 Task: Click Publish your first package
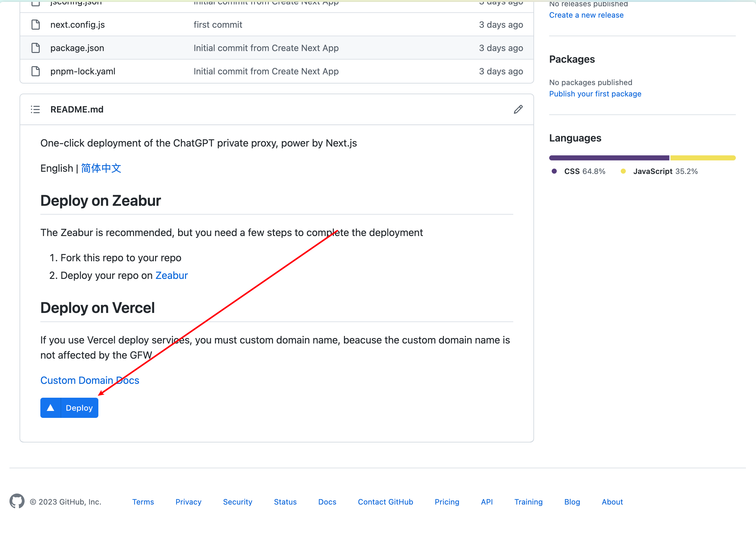point(595,94)
